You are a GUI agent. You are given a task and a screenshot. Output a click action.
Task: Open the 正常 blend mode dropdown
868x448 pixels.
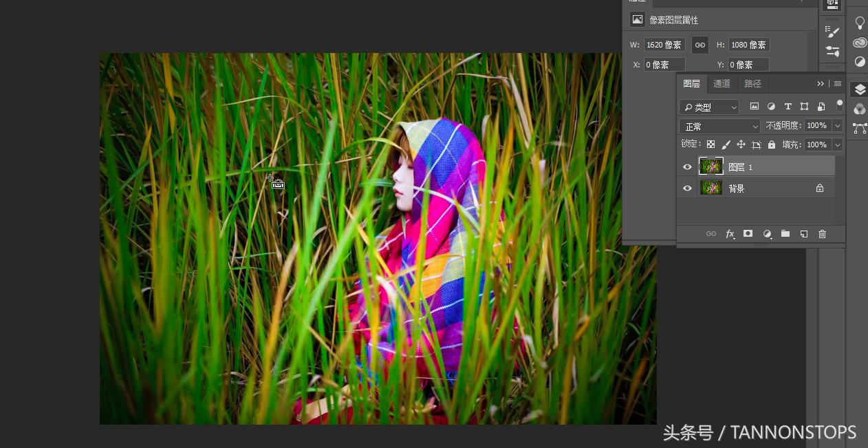click(719, 126)
